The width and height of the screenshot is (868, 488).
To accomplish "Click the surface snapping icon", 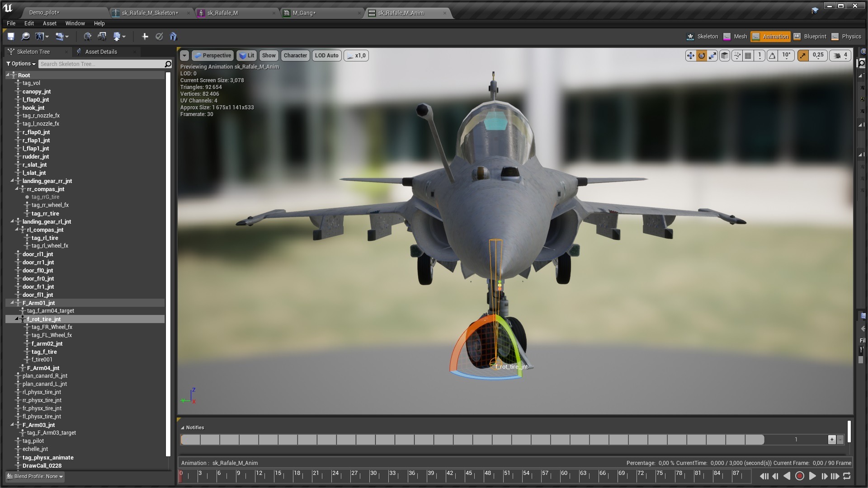I will tap(737, 56).
